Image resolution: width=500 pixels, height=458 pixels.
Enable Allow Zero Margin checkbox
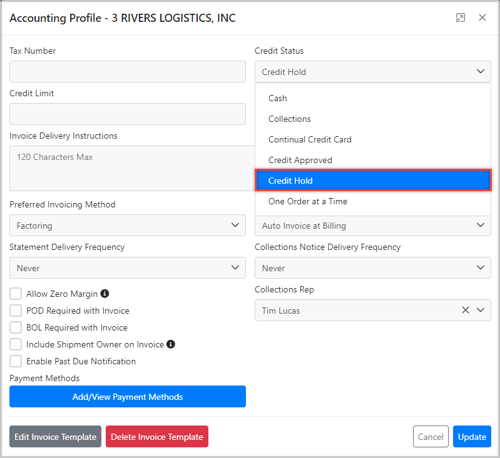click(16, 294)
